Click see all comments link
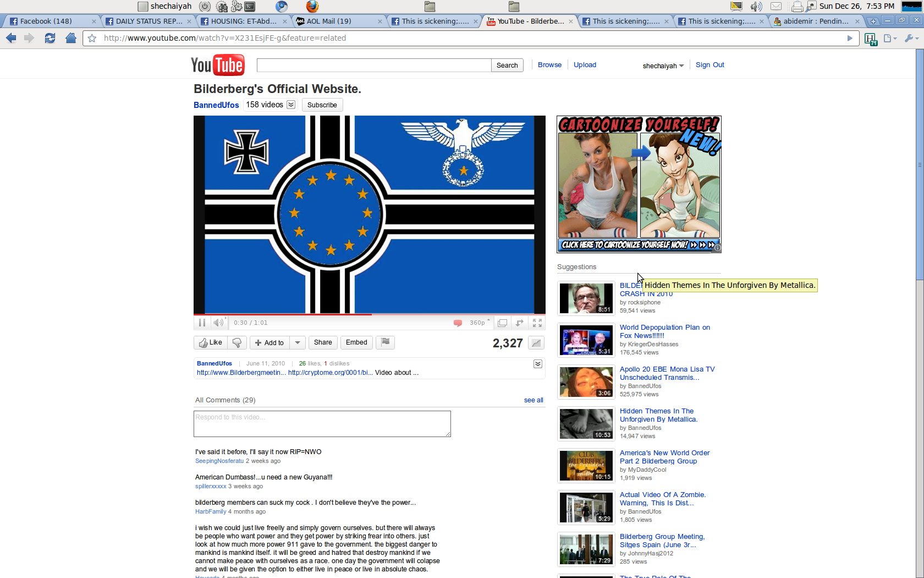 pos(533,400)
